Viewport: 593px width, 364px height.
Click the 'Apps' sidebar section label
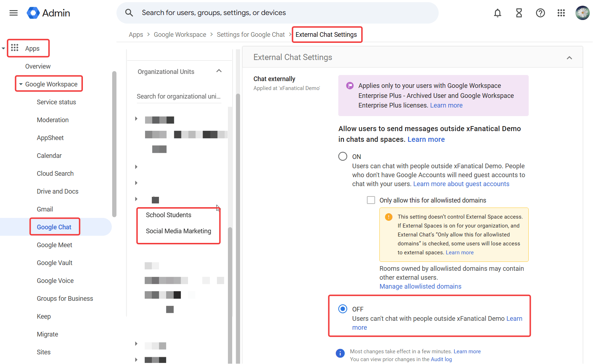[32, 49]
